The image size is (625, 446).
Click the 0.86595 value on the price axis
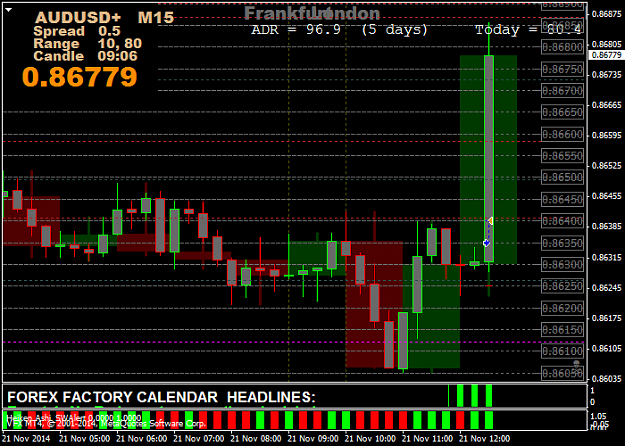[607, 135]
